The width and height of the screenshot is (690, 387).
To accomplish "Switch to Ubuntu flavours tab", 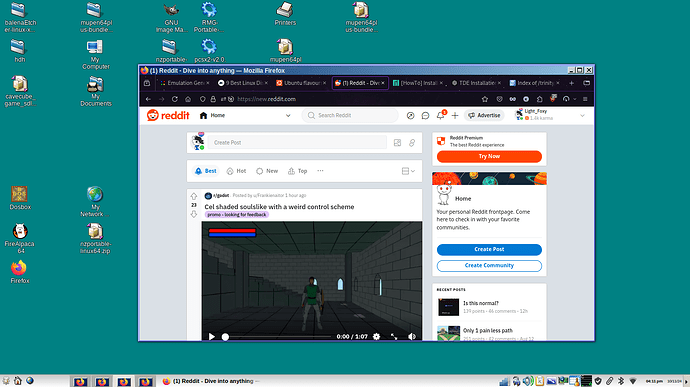I will click(301, 83).
